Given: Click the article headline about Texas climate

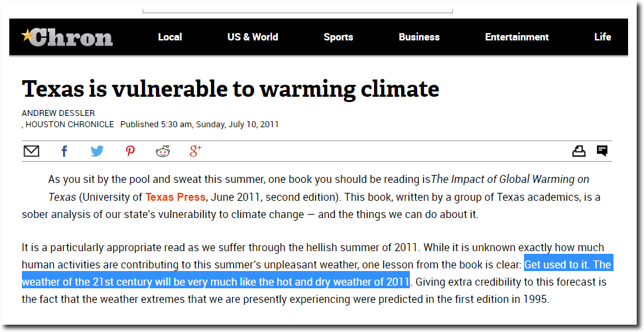Looking at the screenshot, I should pyautogui.click(x=230, y=89).
